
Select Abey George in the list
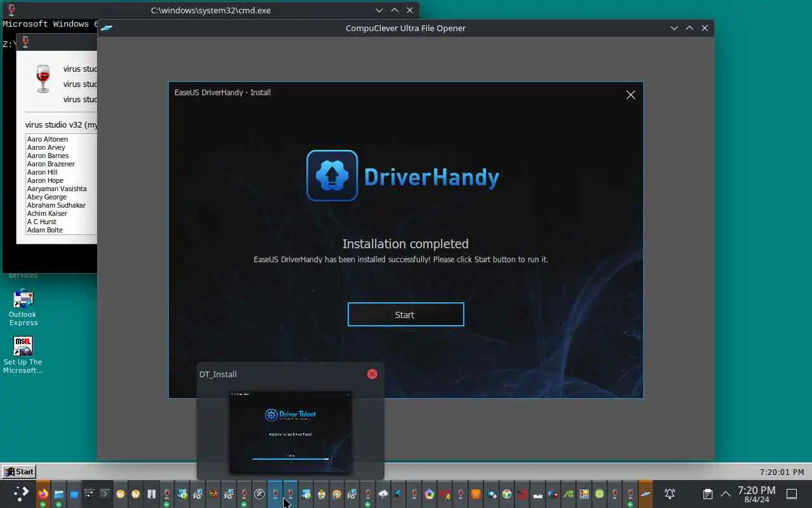47,197
